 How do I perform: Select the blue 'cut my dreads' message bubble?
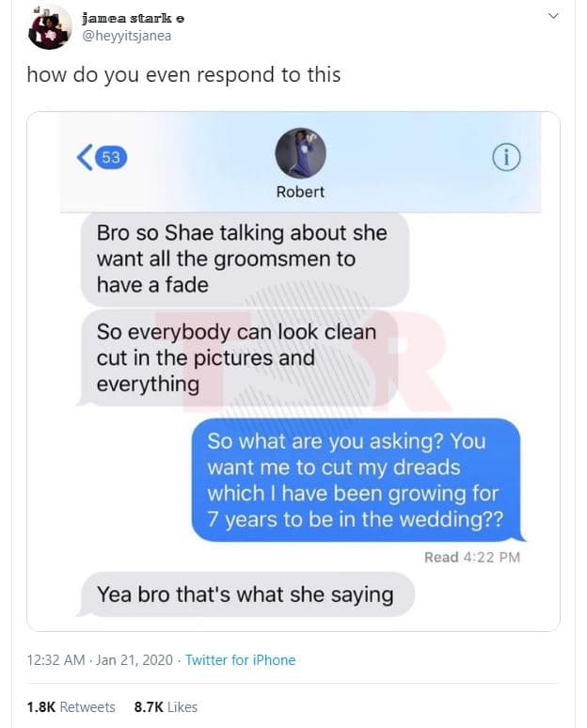[x=357, y=480]
